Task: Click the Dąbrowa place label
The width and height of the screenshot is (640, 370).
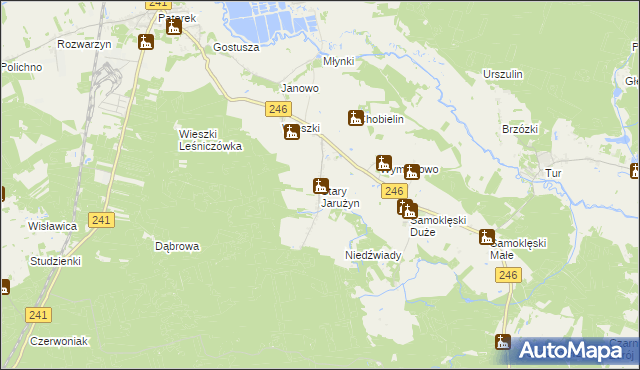Action: 177,246
